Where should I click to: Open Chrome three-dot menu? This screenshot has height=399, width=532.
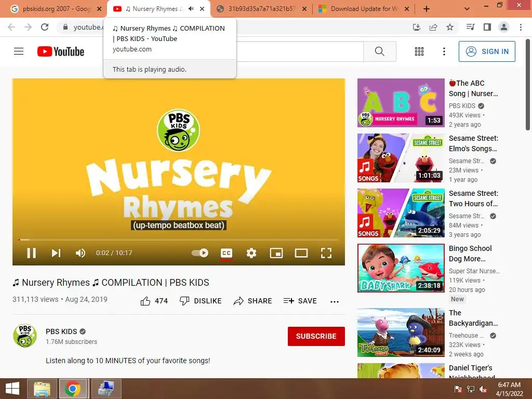(x=521, y=27)
